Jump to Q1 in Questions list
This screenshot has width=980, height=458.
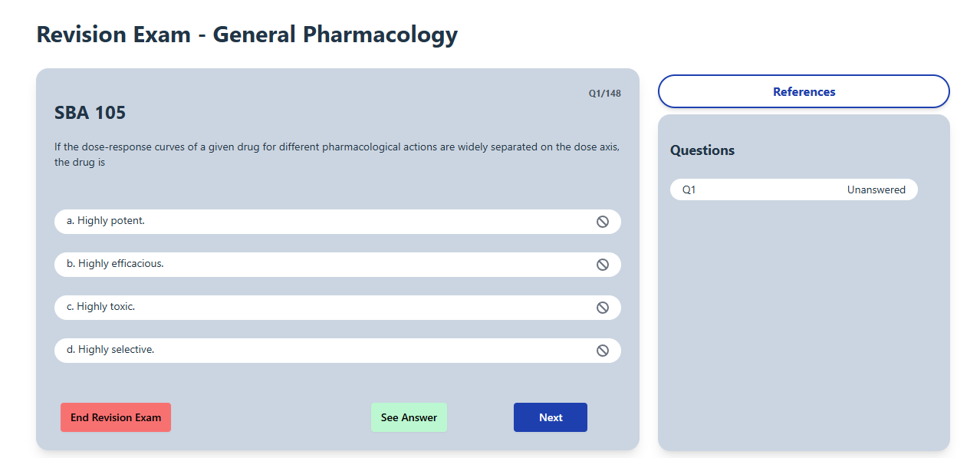click(794, 189)
